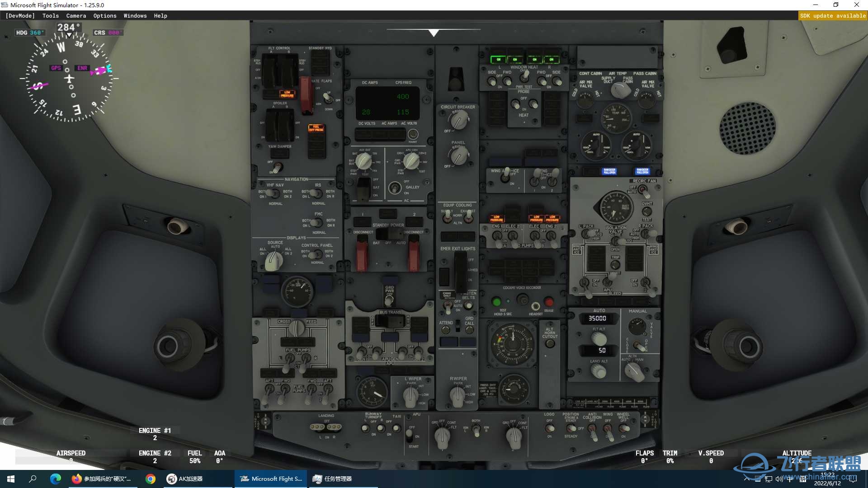Flip the left PROBE HEAT switch

point(515,104)
